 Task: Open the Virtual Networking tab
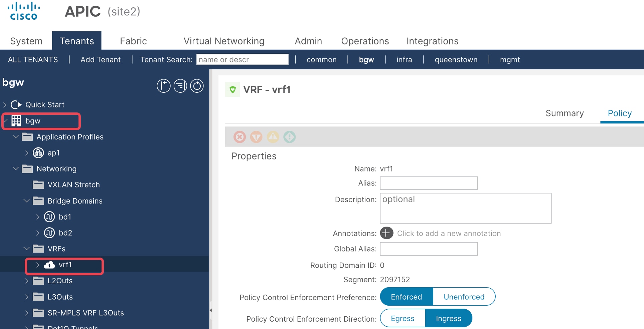224,41
